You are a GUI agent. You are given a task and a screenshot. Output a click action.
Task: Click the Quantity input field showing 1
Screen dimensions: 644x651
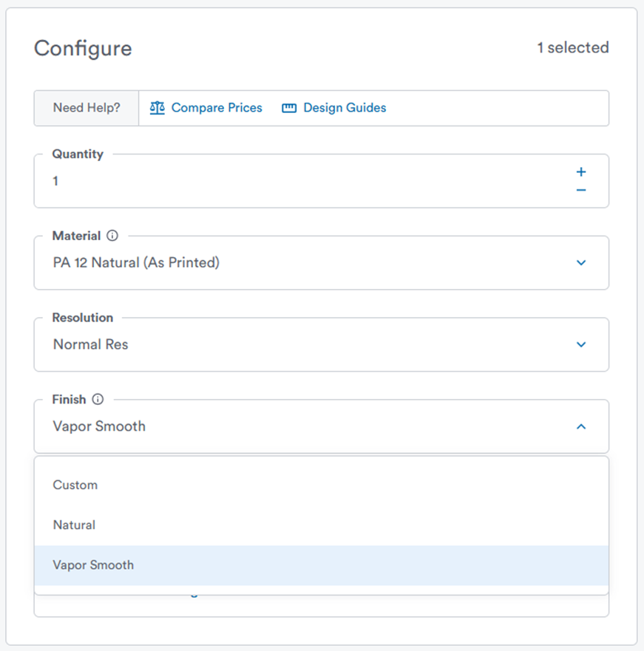[296, 181]
